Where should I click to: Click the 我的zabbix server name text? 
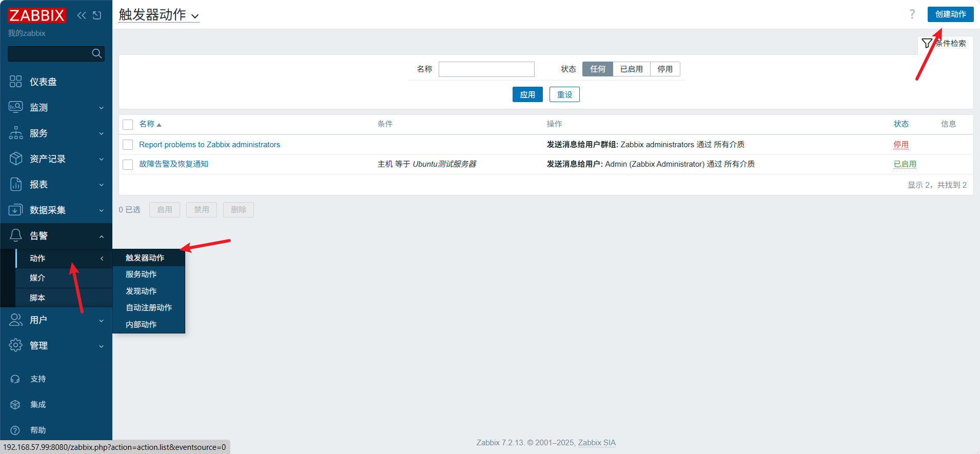click(27, 33)
